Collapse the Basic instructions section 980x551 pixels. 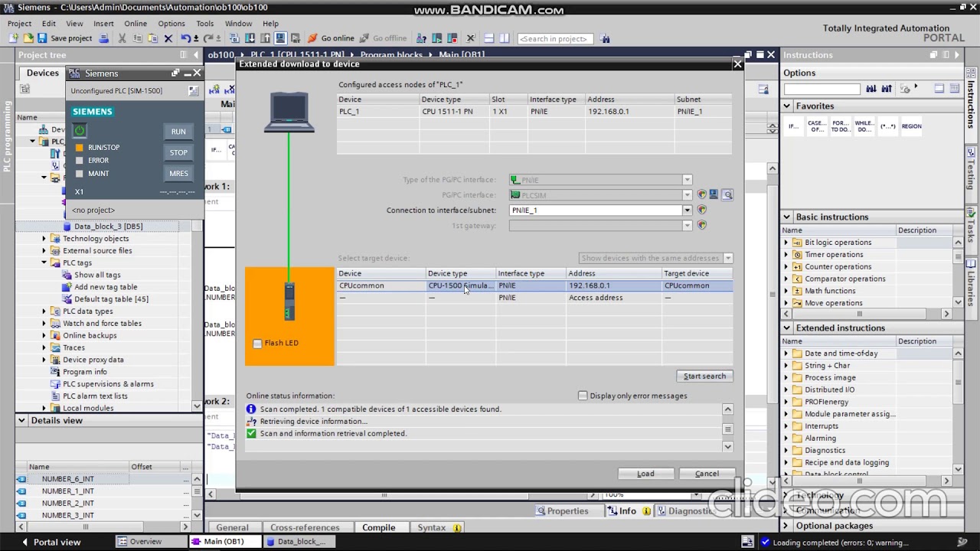click(786, 217)
